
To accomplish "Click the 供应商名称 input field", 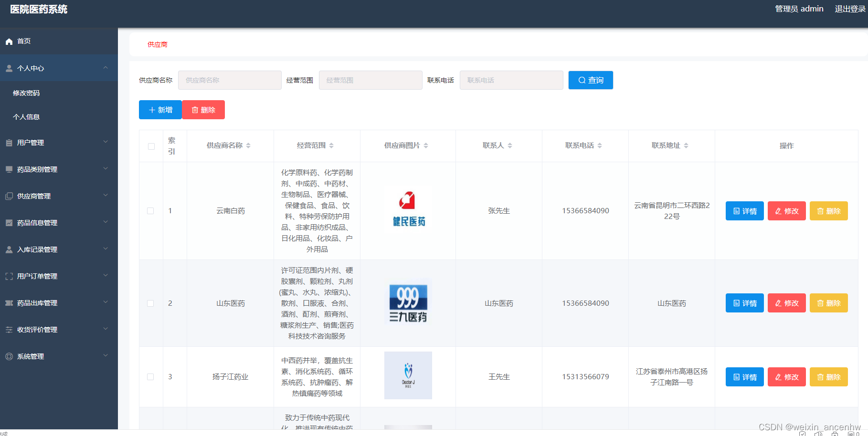I will [230, 80].
